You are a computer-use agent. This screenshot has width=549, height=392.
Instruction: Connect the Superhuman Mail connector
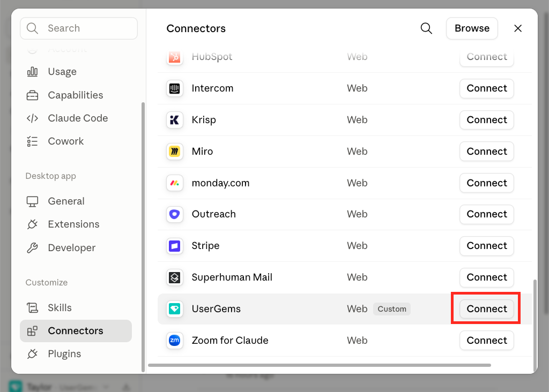487,277
